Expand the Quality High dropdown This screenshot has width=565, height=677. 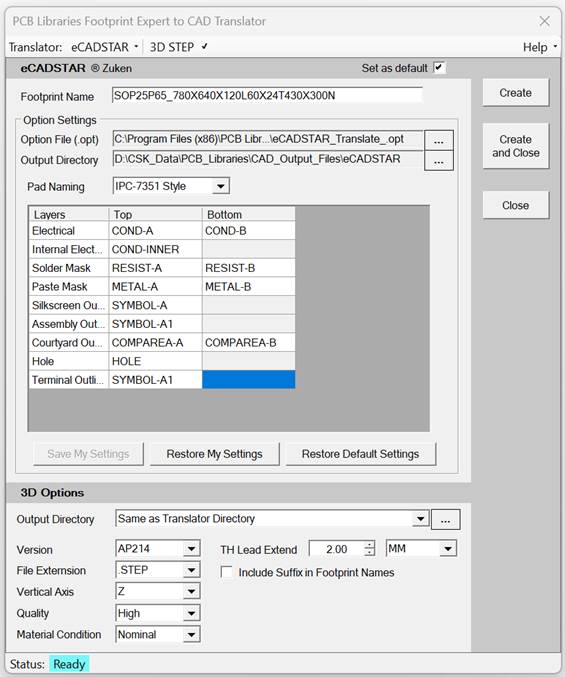pyautogui.click(x=191, y=613)
